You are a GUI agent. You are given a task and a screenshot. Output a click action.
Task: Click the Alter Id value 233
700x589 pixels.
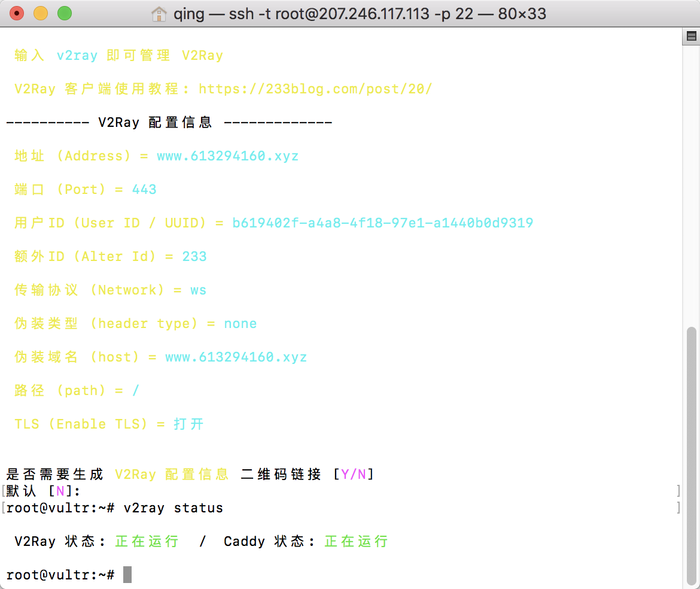(194, 256)
